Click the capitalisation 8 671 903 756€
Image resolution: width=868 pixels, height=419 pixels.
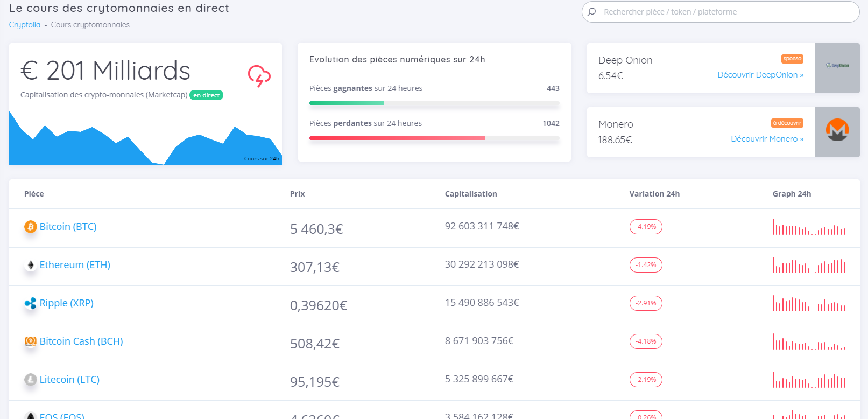click(479, 341)
